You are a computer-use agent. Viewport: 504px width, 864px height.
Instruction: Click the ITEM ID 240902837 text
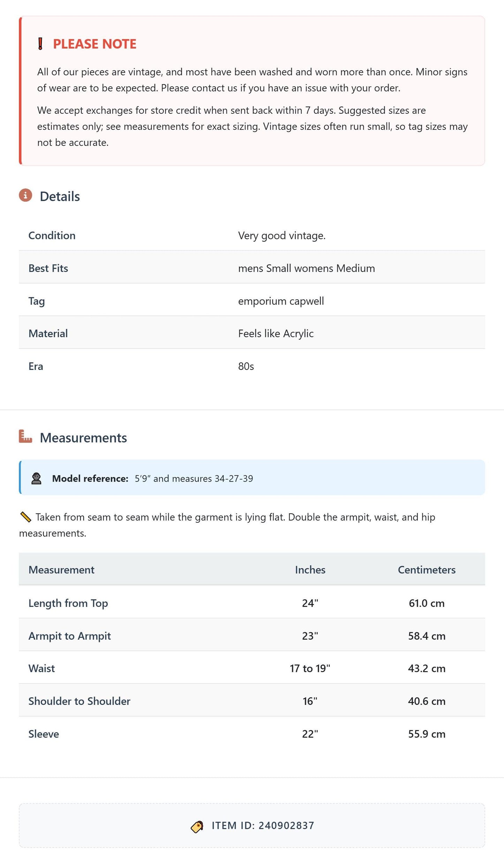point(263,826)
